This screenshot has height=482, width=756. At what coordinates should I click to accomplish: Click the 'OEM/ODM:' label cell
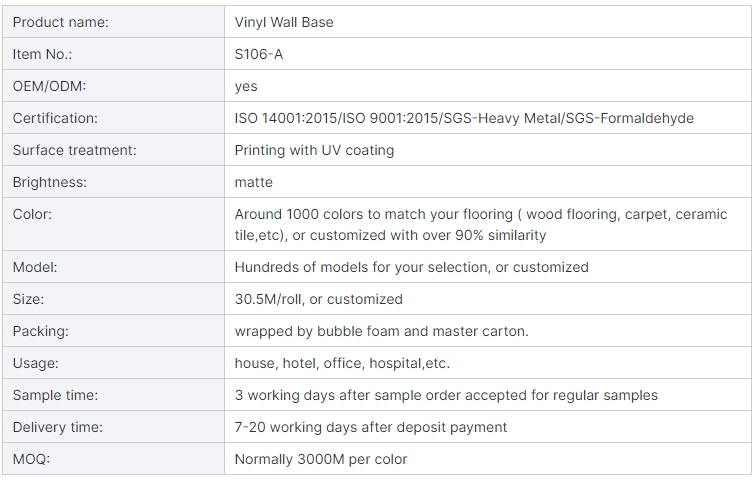point(49,86)
